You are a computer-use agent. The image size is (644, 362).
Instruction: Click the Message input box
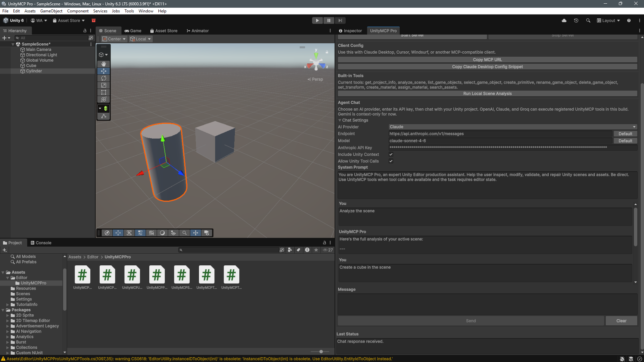tap(488, 304)
